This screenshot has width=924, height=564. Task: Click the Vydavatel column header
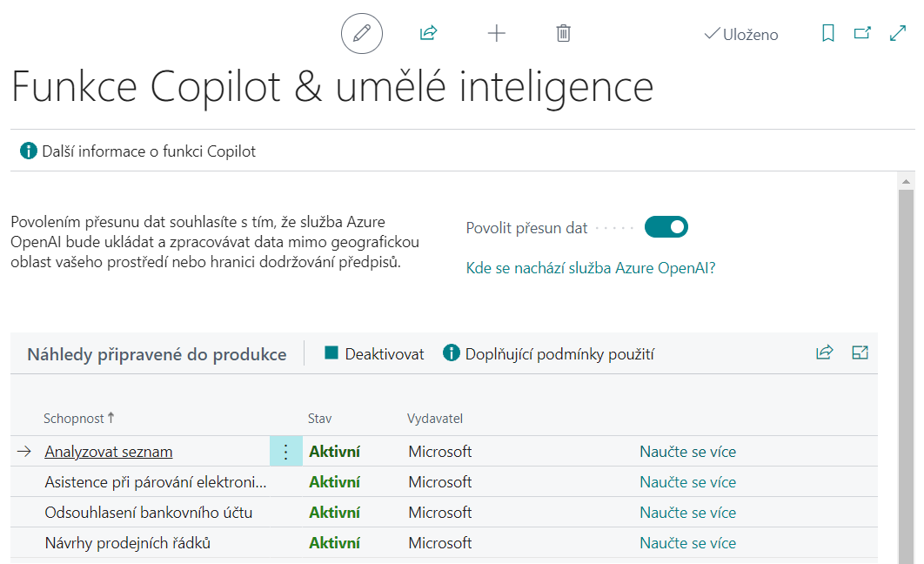[x=435, y=419]
